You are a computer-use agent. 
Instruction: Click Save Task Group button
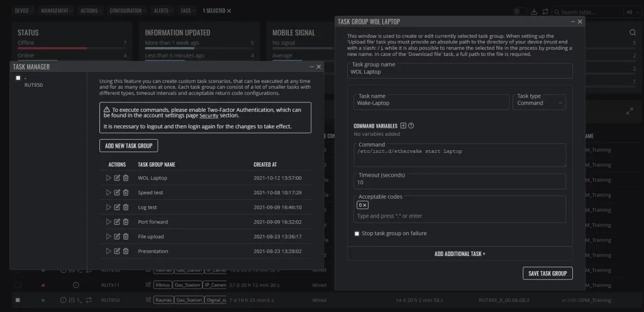(x=548, y=274)
